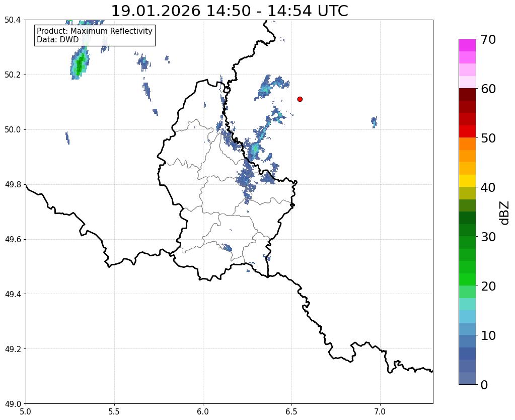Click latitude axis label 49.6
The image size is (515, 420).
click(13, 240)
